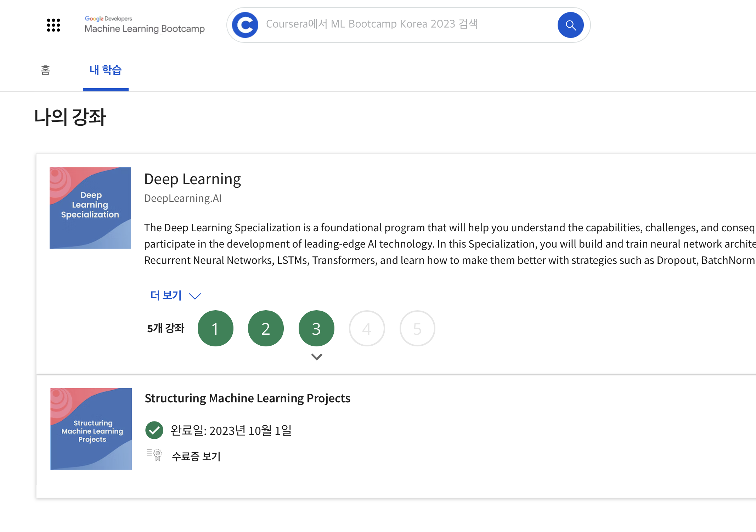Click the 5개 강좌 label
Viewport: 756px width, 532px height.
166,328
